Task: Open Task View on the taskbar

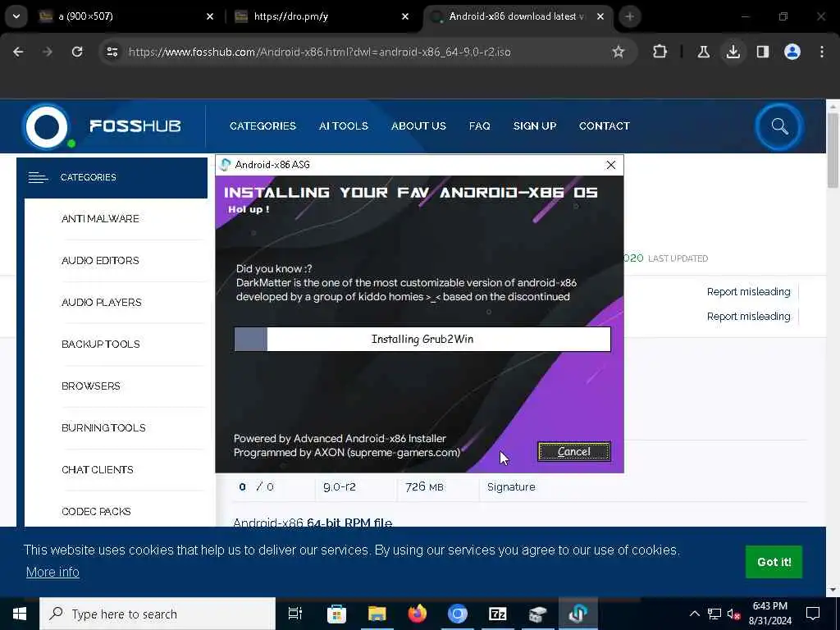Action: (295, 614)
